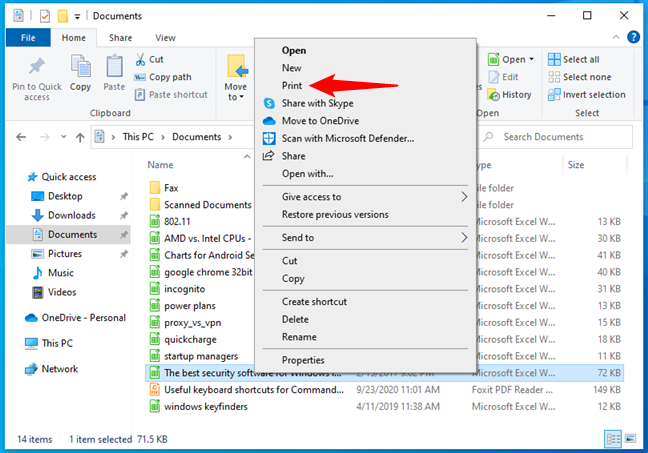Choose Print from the context menu
Viewport: 648px width, 453px height.
pos(292,86)
